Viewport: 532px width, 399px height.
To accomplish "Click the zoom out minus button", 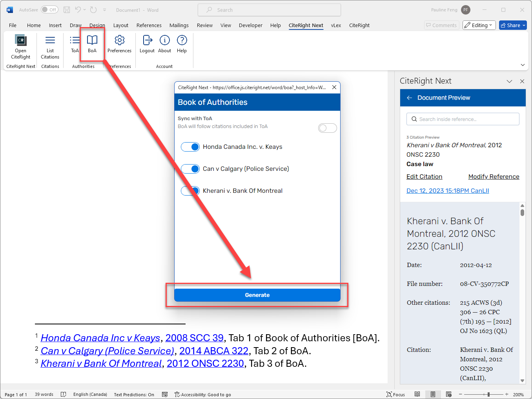I will click(461, 394).
